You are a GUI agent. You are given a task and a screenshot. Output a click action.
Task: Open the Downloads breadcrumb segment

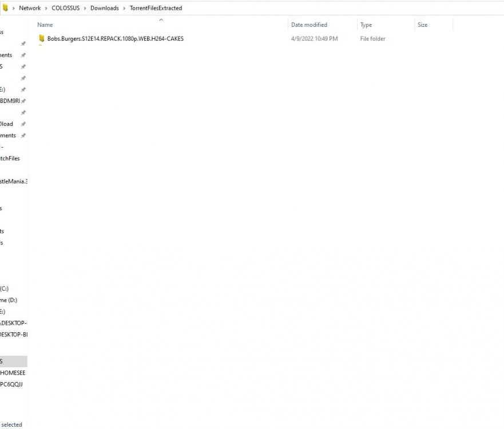105,8
